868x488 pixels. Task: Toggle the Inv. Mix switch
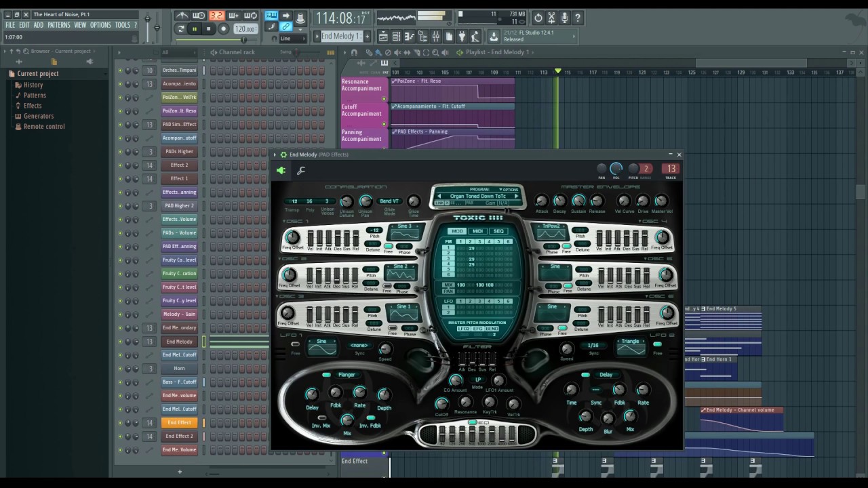[321, 418]
